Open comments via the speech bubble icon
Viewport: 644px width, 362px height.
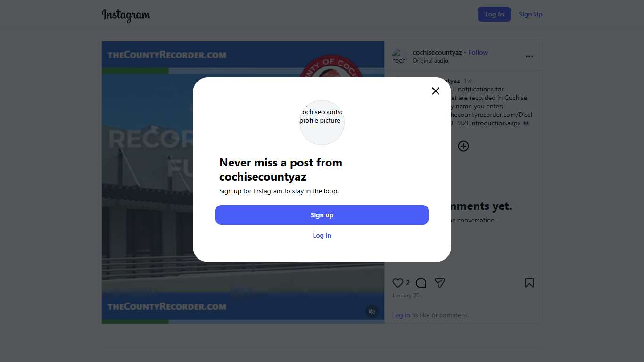(421, 283)
